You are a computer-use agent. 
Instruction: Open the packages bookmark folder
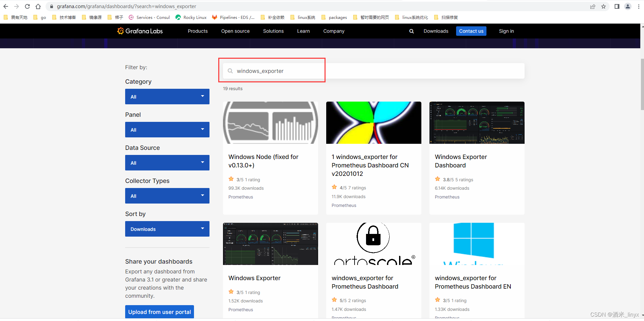click(334, 17)
